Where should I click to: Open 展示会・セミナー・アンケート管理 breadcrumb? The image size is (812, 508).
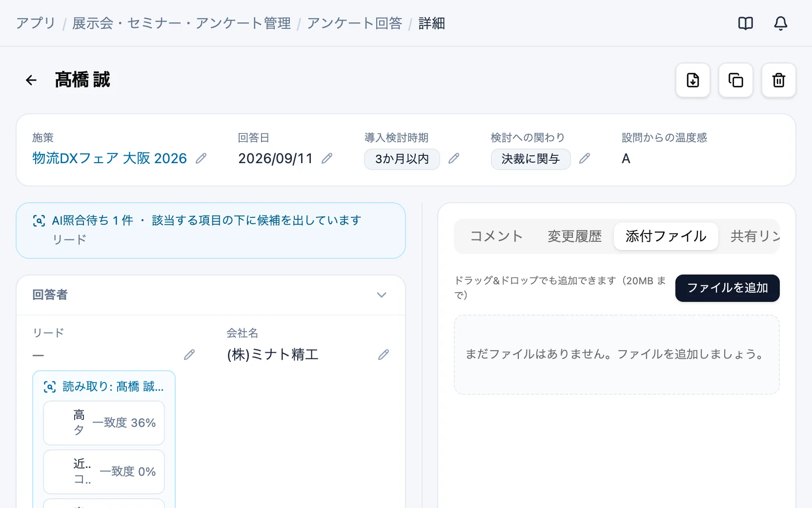click(x=182, y=23)
